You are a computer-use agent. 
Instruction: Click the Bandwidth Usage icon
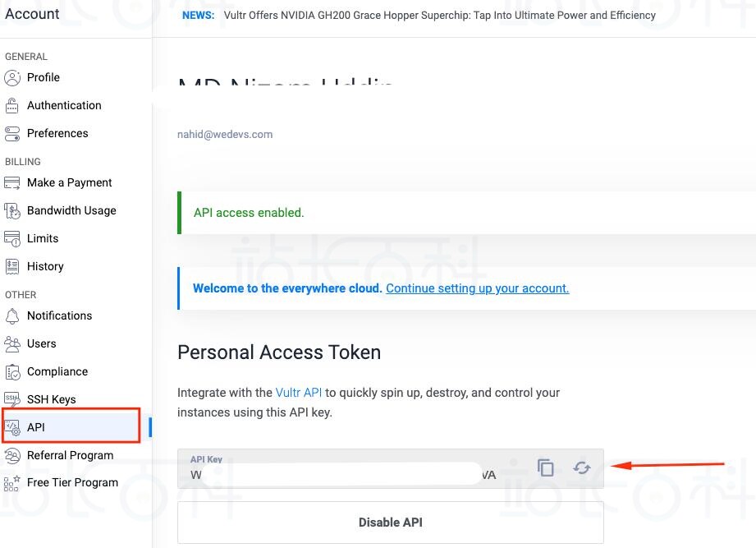tap(11, 210)
